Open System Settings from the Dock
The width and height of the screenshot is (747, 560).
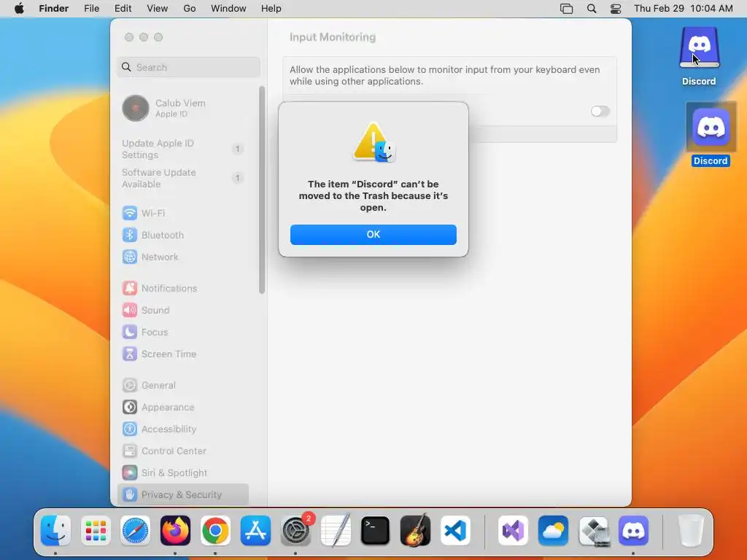click(295, 530)
